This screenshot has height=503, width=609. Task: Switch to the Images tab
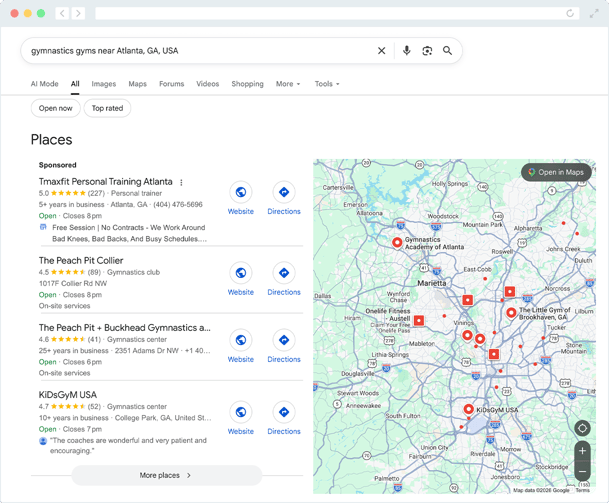[104, 84]
